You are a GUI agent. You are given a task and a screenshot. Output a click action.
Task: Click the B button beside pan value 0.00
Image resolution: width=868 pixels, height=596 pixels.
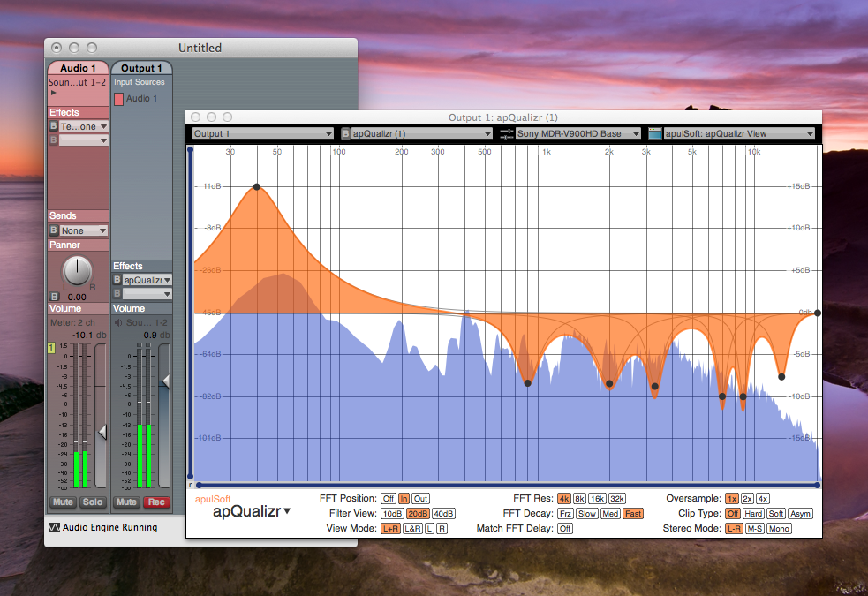point(54,297)
